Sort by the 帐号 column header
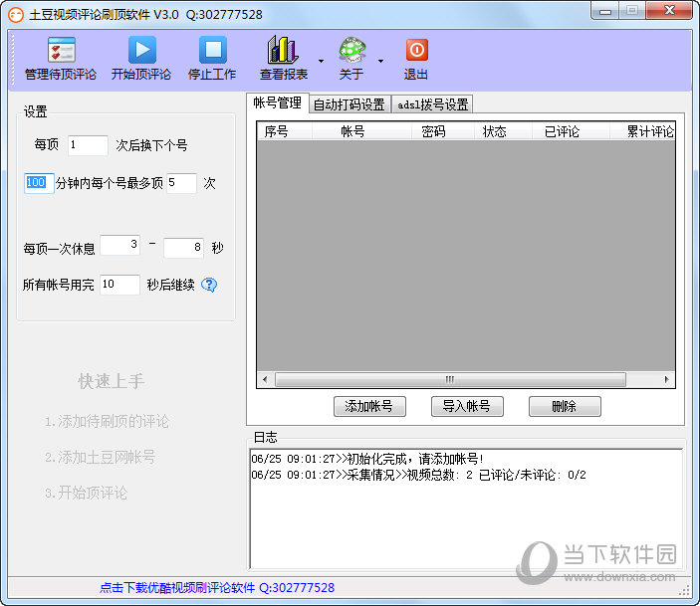Screen dimensions: 700x606 coord(361,131)
